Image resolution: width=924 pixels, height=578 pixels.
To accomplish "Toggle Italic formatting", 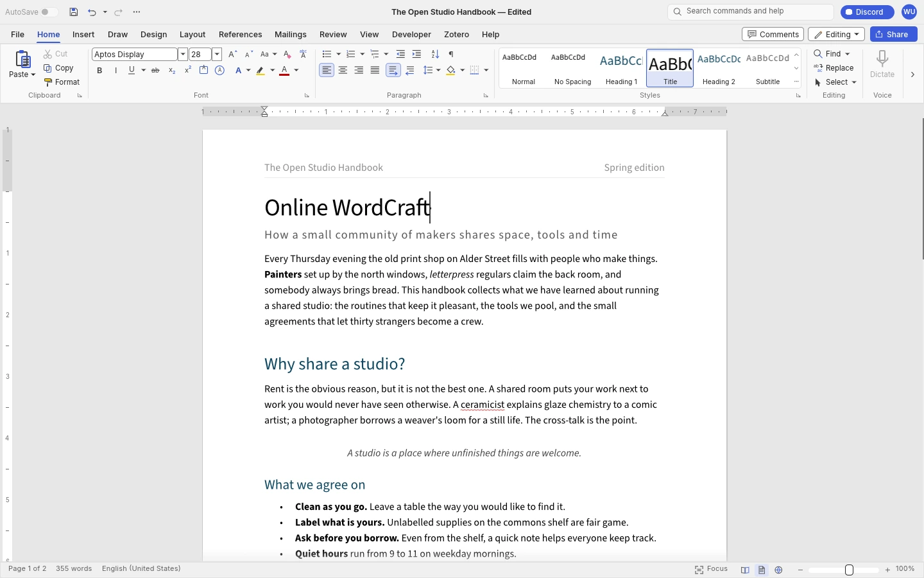I will [x=116, y=70].
